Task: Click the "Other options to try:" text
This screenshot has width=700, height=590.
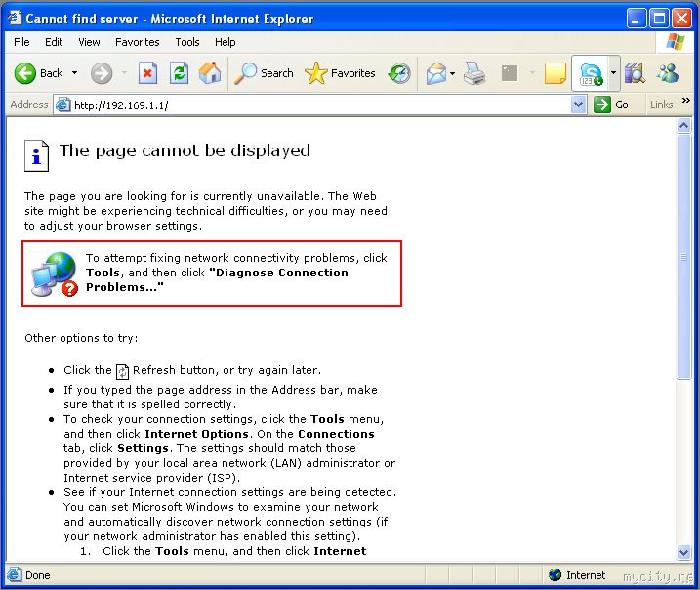Action: [x=81, y=338]
